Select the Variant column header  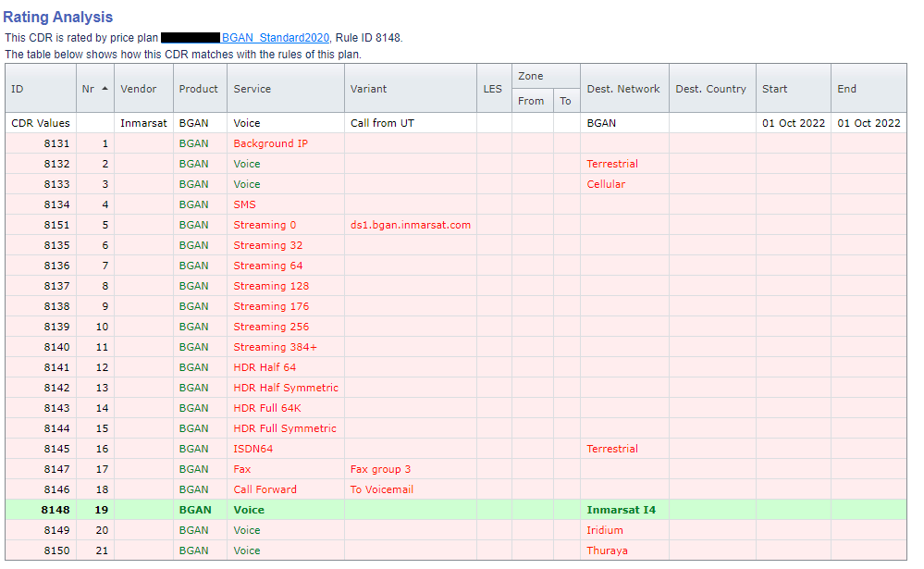pos(368,89)
